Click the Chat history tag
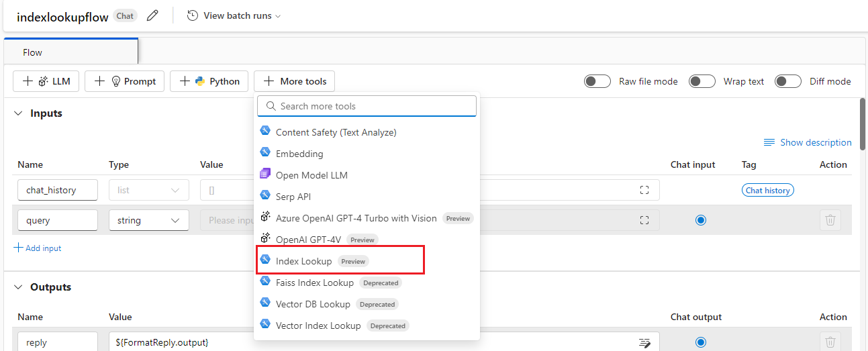Screen dimensions: 868x351 (768, 190)
